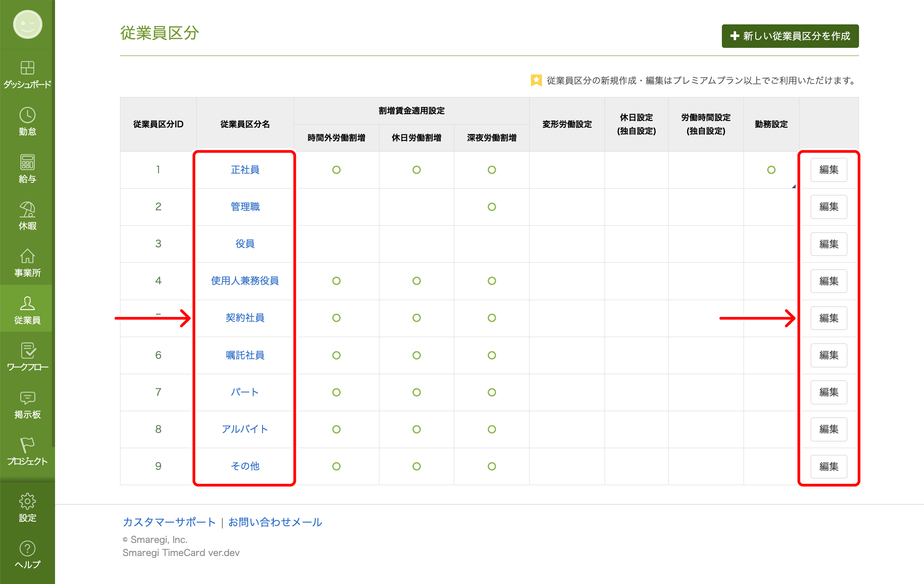Viewport: 924px width, 584px height.
Task: Click the 従業員区分 page title
Action: 160,33
